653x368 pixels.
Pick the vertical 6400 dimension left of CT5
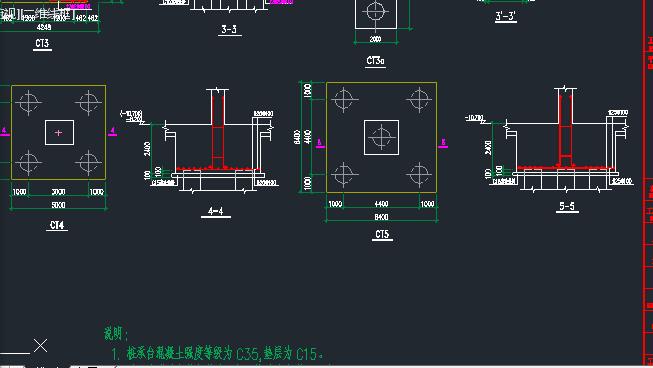pos(297,137)
